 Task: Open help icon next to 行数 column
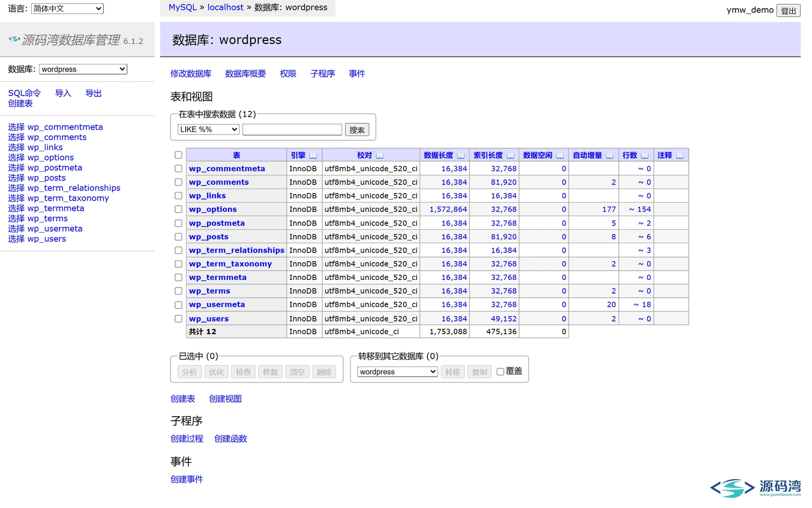645,155
